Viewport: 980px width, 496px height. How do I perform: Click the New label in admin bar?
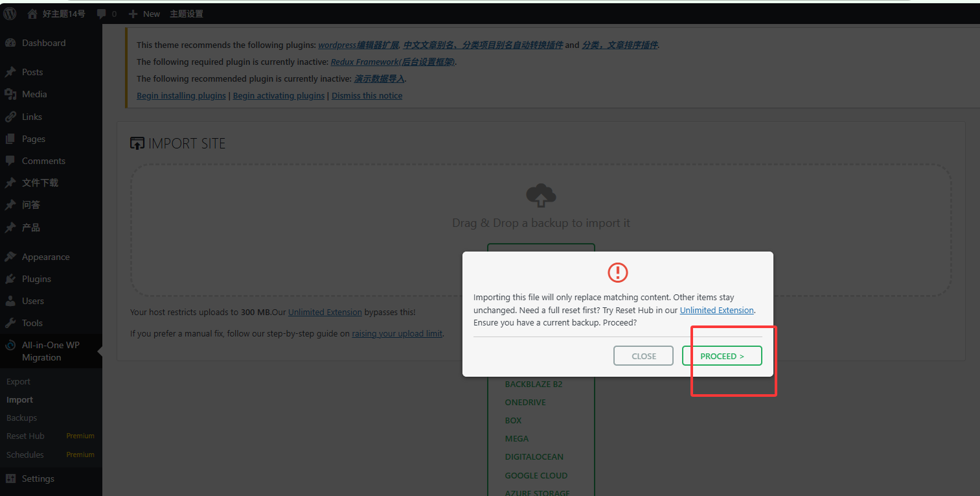point(152,14)
